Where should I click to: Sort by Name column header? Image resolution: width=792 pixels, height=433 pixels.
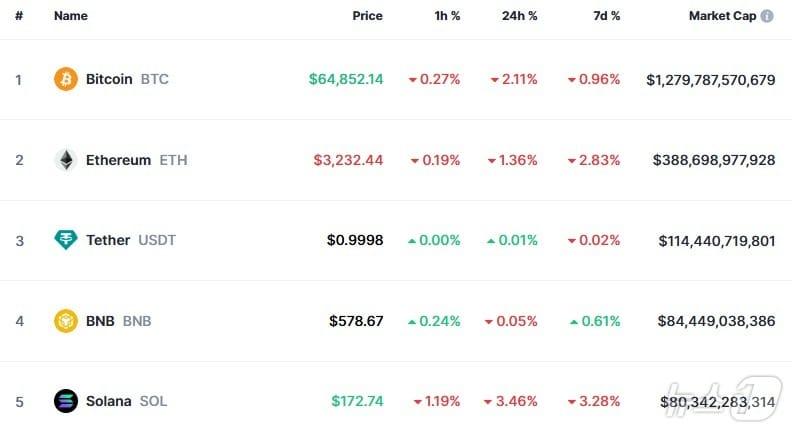(70, 17)
